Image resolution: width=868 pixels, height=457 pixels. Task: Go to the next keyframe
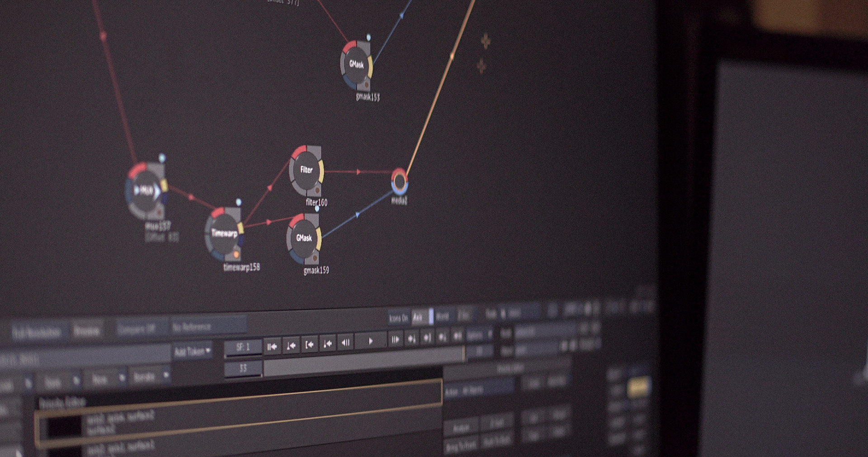pos(411,338)
